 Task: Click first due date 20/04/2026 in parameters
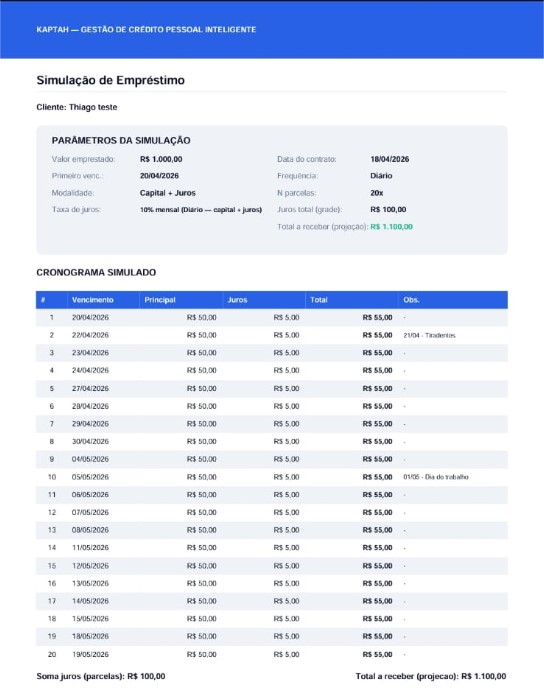click(x=159, y=176)
